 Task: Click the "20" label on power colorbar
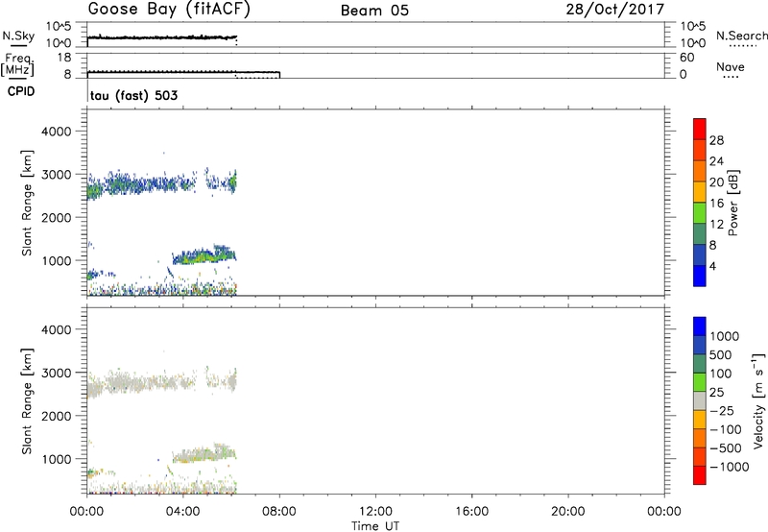tap(716, 182)
